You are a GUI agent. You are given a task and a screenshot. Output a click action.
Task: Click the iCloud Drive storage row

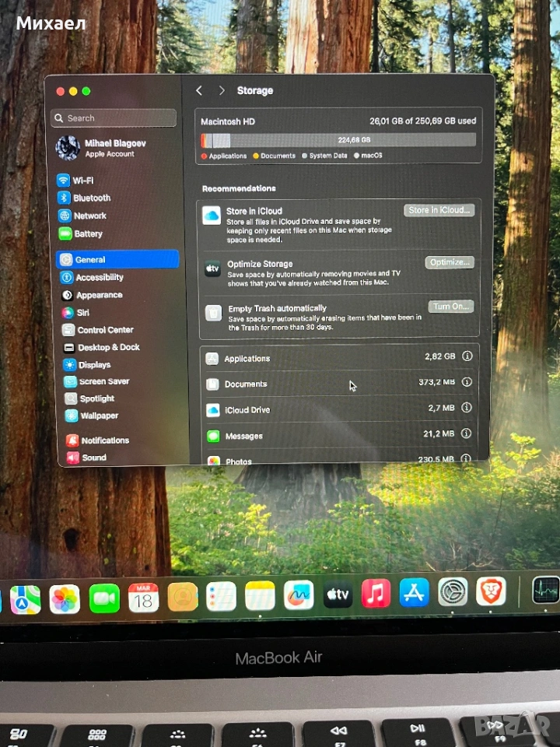pyautogui.click(x=338, y=409)
